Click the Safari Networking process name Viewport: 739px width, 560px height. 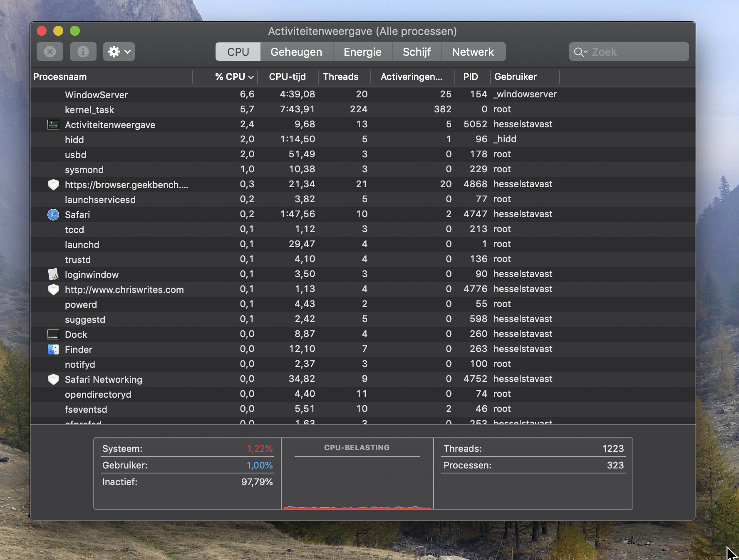pyautogui.click(x=103, y=379)
